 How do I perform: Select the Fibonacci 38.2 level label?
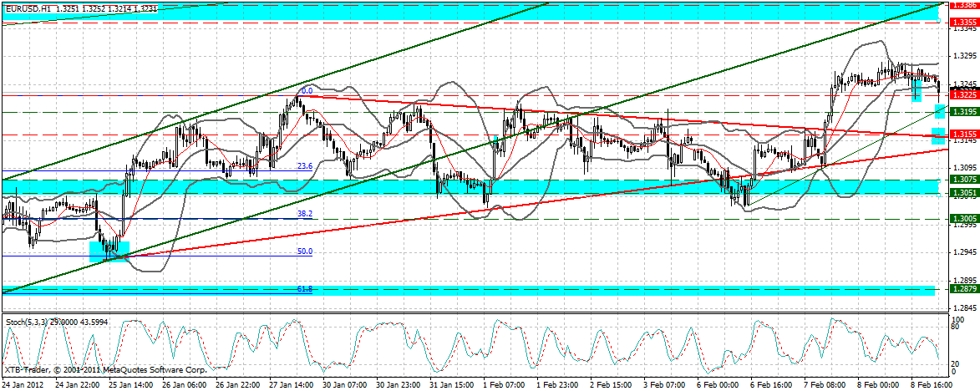point(304,214)
